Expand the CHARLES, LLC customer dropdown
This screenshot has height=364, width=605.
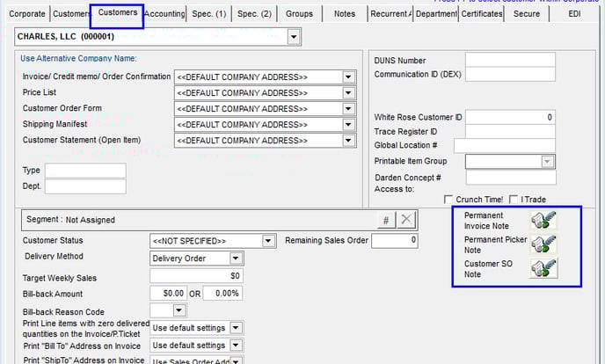pyautogui.click(x=293, y=38)
